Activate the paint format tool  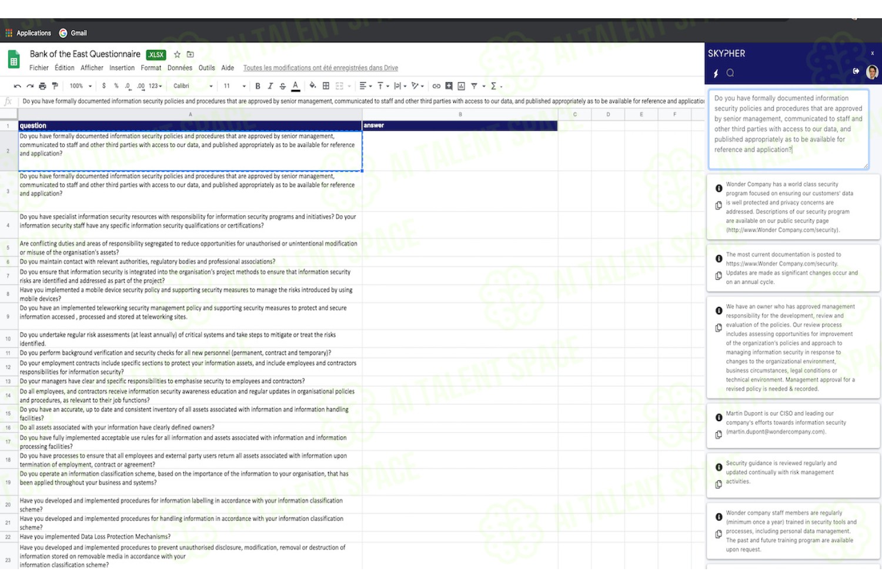tap(55, 86)
